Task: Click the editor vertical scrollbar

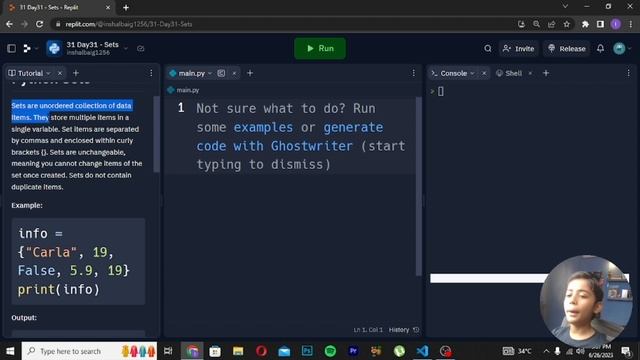Action: pyautogui.click(x=419, y=186)
